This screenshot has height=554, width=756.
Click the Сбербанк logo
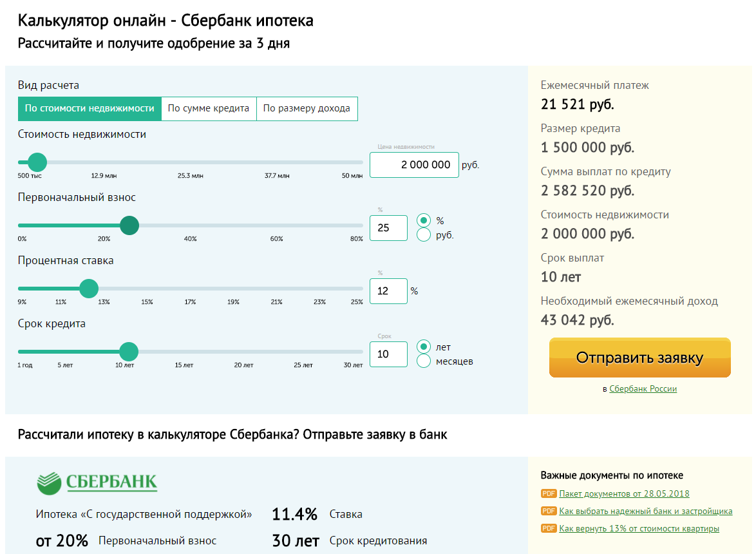(x=97, y=482)
